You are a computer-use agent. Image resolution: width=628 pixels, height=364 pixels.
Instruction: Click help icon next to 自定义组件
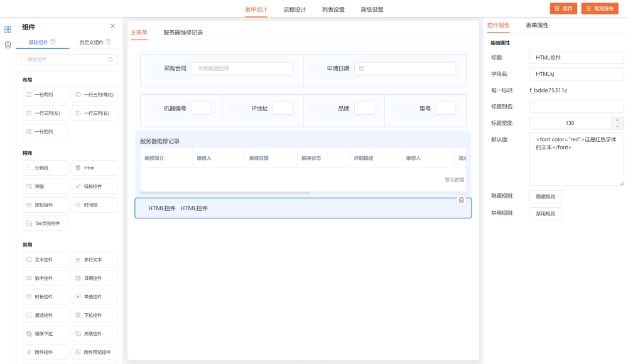109,42
